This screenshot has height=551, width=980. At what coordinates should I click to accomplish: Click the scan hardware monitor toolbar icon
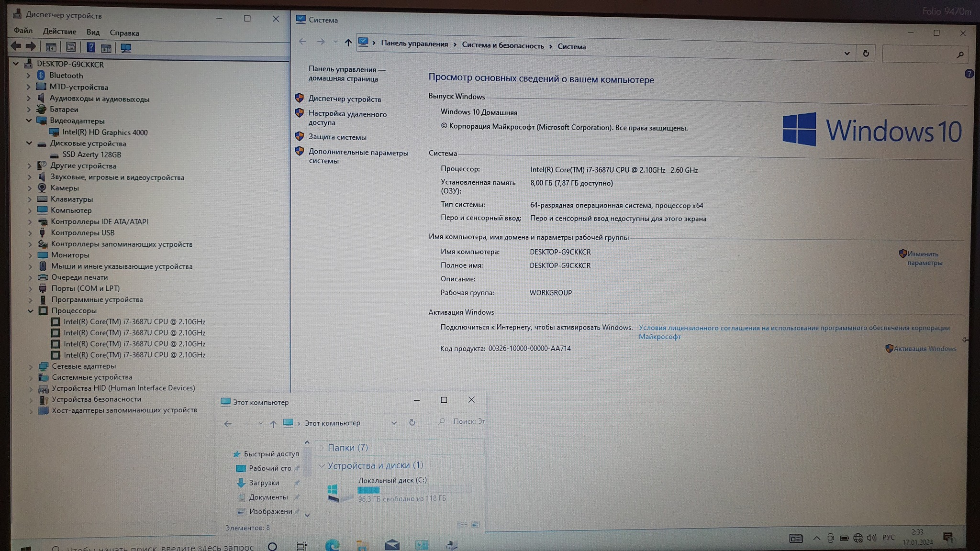pyautogui.click(x=126, y=48)
